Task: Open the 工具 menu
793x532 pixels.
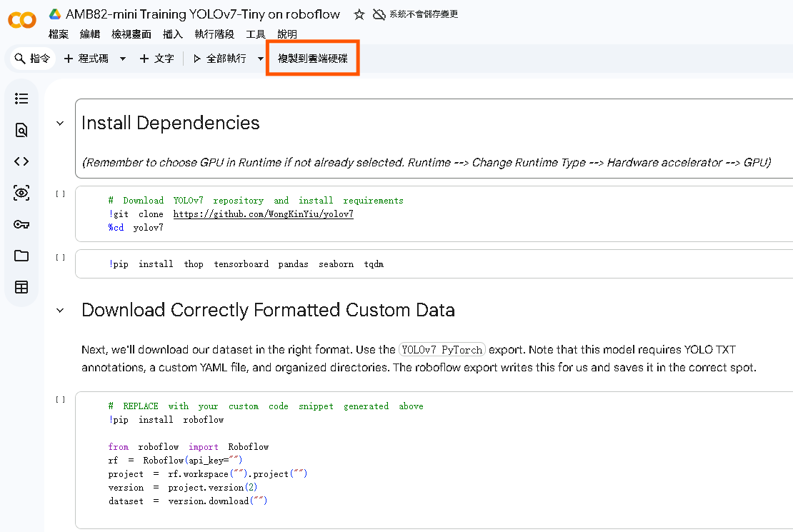Action: point(256,34)
